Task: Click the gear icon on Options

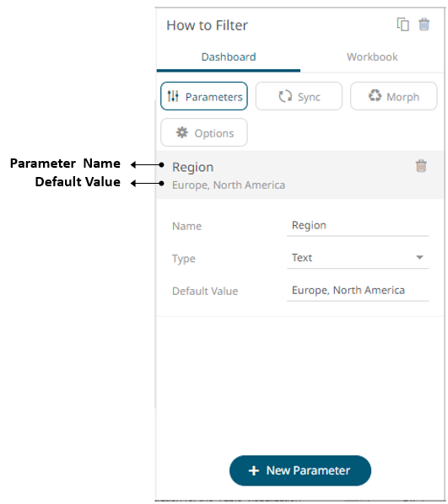Action: coord(182,132)
